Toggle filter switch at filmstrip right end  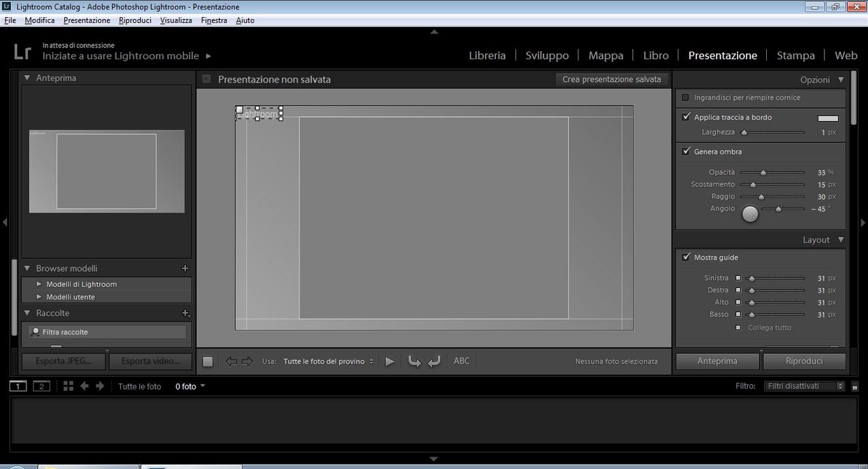coord(854,386)
